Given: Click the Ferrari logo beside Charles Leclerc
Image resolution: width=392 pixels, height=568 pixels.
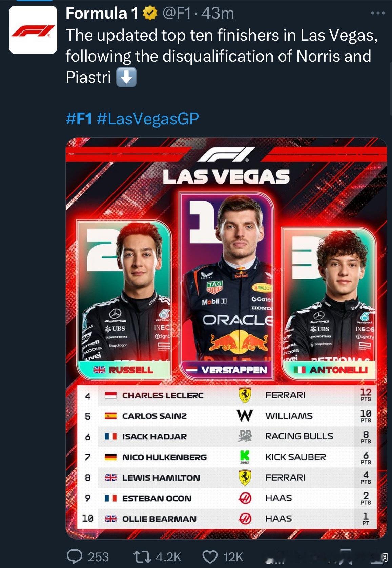Looking at the screenshot, I should 245,395.
